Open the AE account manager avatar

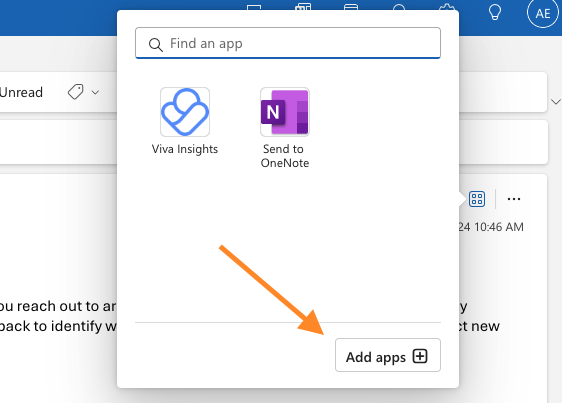coord(543,13)
